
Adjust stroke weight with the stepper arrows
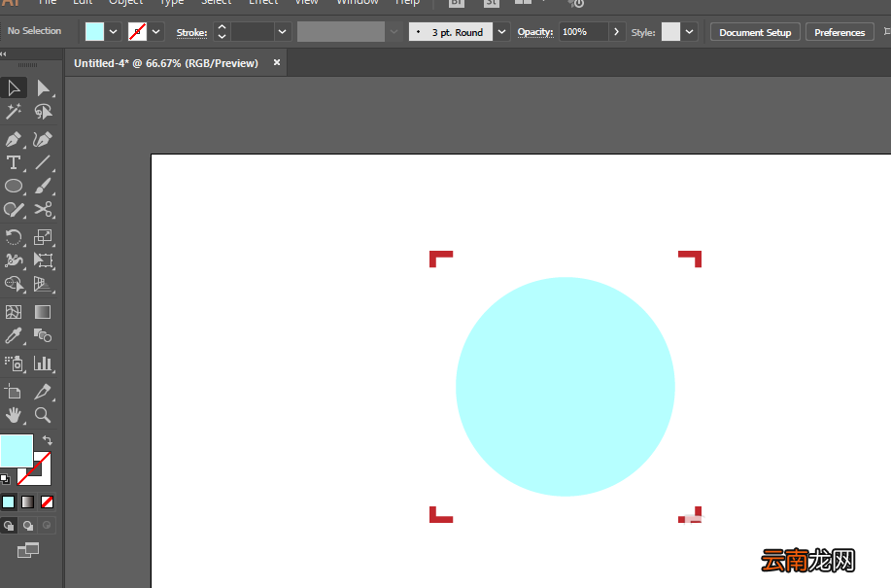pyautogui.click(x=223, y=32)
